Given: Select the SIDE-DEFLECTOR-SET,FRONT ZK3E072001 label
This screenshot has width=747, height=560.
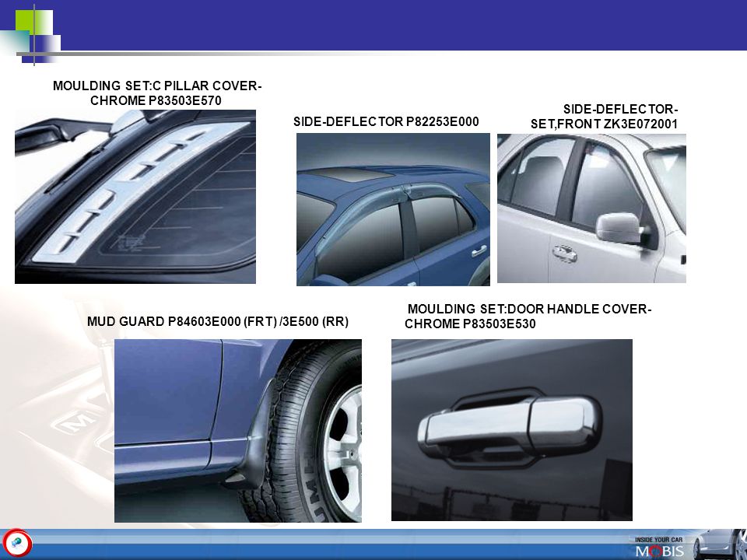Looking at the screenshot, I should [x=604, y=117].
